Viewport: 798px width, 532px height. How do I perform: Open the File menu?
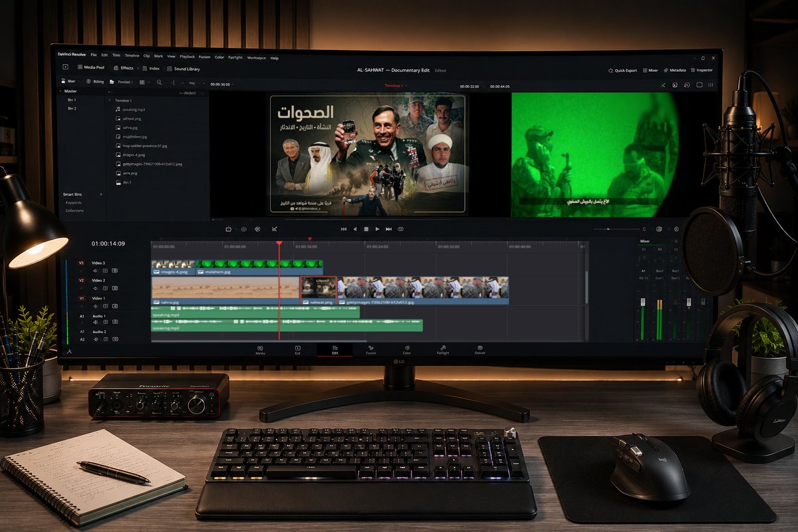point(94,55)
